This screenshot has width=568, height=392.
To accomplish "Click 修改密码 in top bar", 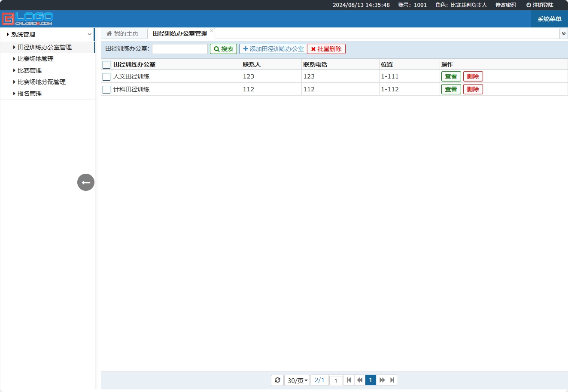I will pos(506,5).
